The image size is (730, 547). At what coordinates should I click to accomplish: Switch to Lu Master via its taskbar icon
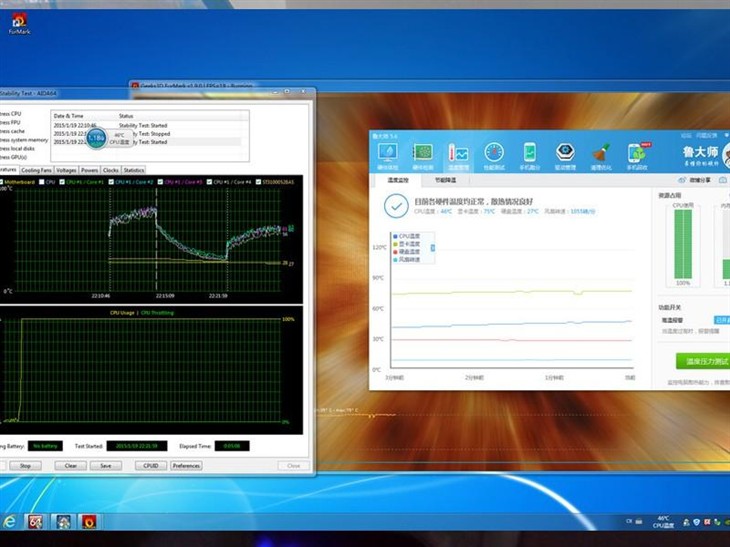pos(63,522)
